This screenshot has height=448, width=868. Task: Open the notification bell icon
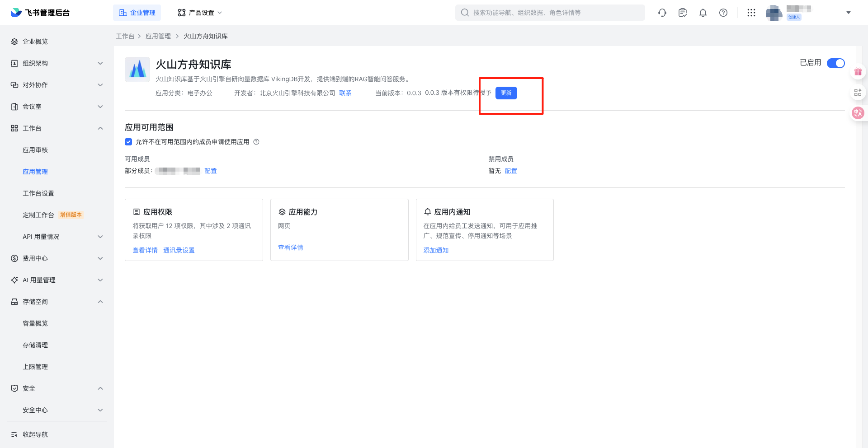pyautogui.click(x=703, y=13)
